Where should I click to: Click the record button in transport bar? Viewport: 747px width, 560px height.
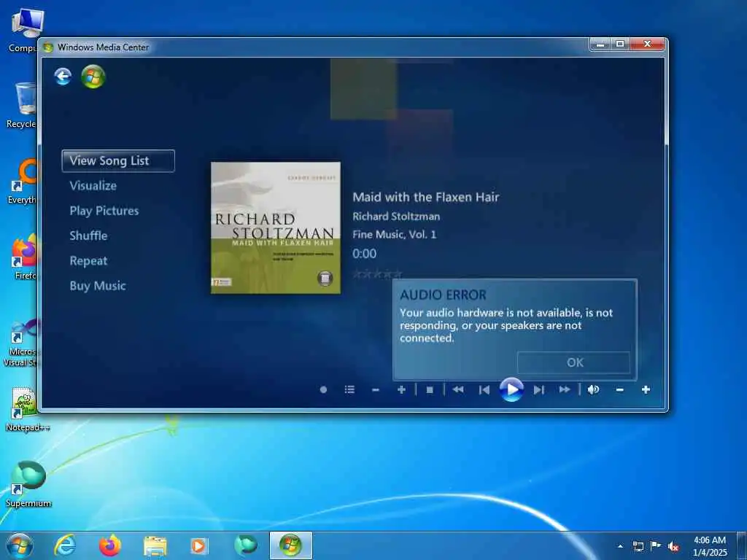323,389
